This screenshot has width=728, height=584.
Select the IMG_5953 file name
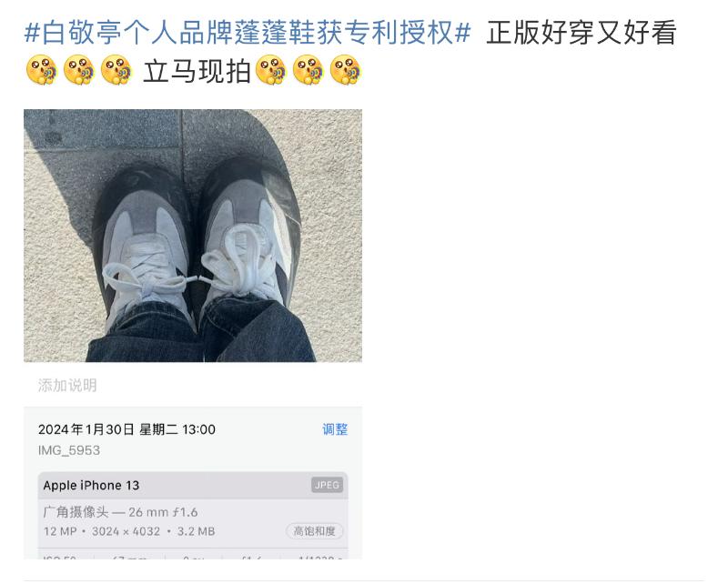click(x=69, y=450)
